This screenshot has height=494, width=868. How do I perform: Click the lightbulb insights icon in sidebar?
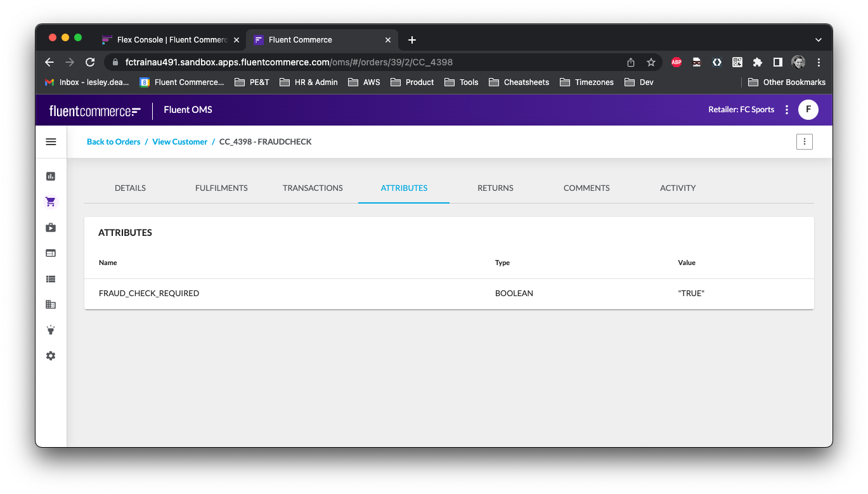(51, 330)
